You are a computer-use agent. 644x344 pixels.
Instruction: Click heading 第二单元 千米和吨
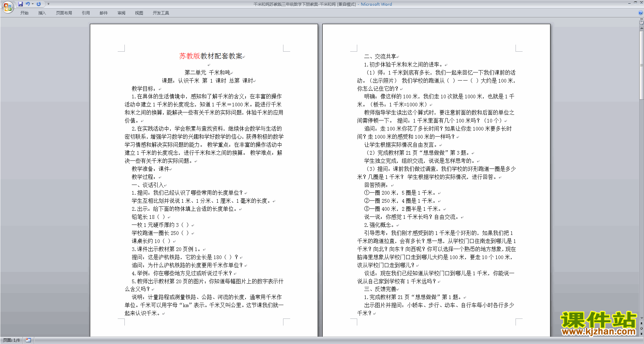coord(207,72)
